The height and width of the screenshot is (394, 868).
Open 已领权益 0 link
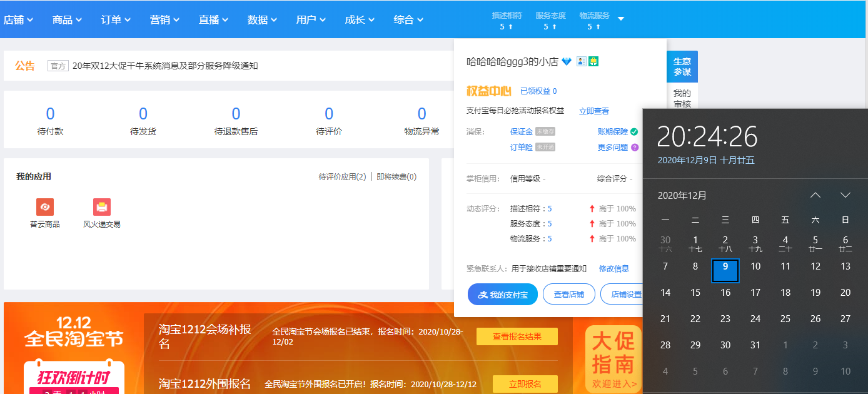click(x=538, y=91)
